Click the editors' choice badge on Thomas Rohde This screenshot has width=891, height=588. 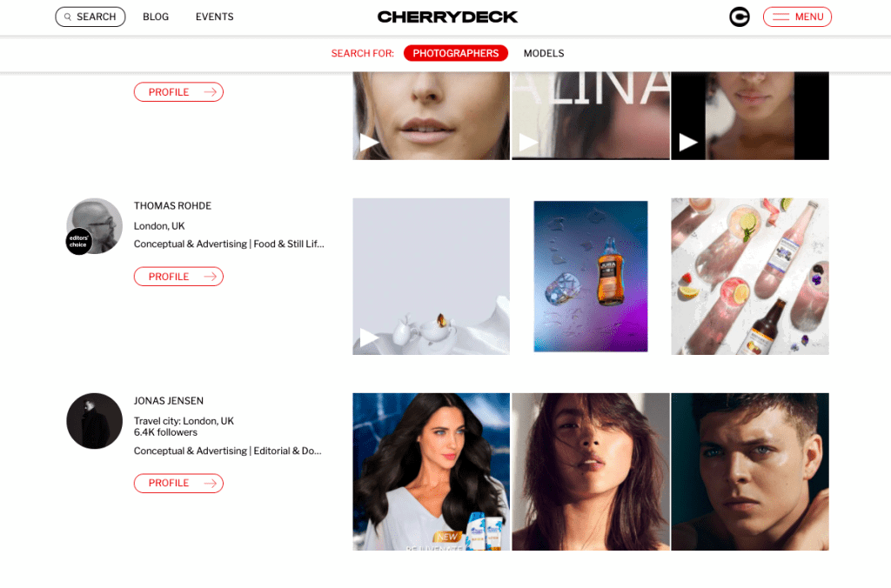pyautogui.click(x=78, y=242)
